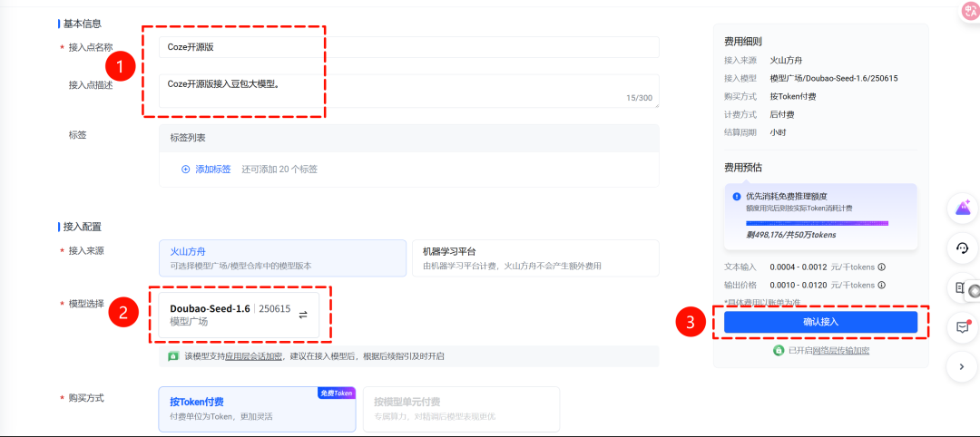Click blue info icon beside 优先消耗免费推理额度
Image resolution: width=980 pixels, height=437 pixels.
pyautogui.click(x=737, y=197)
